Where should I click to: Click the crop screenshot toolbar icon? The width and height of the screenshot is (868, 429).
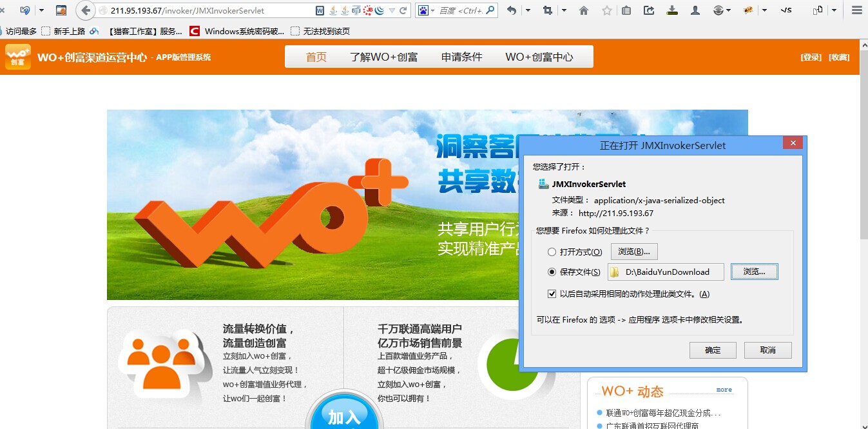[x=548, y=10]
